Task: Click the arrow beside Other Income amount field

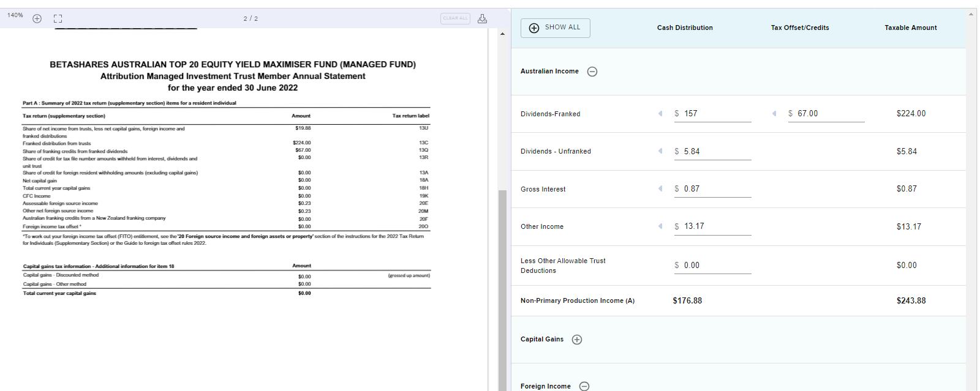Action: tap(660, 226)
